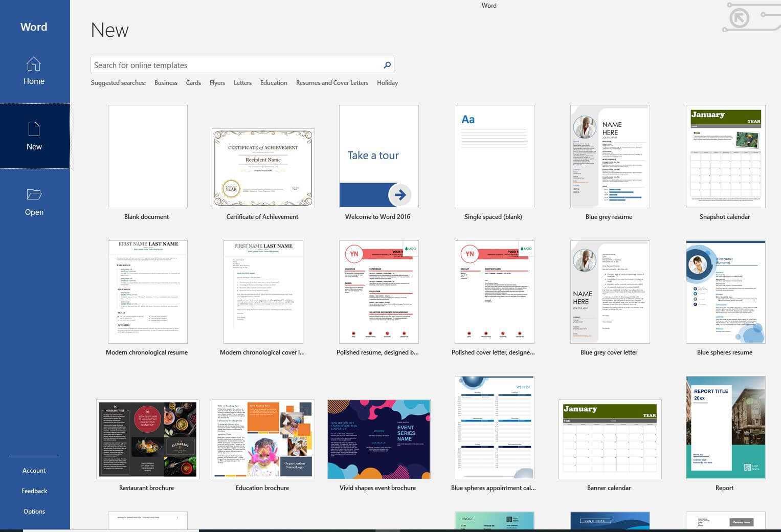
Task: Choose the Blue spheres resume template
Action: tap(725, 292)
